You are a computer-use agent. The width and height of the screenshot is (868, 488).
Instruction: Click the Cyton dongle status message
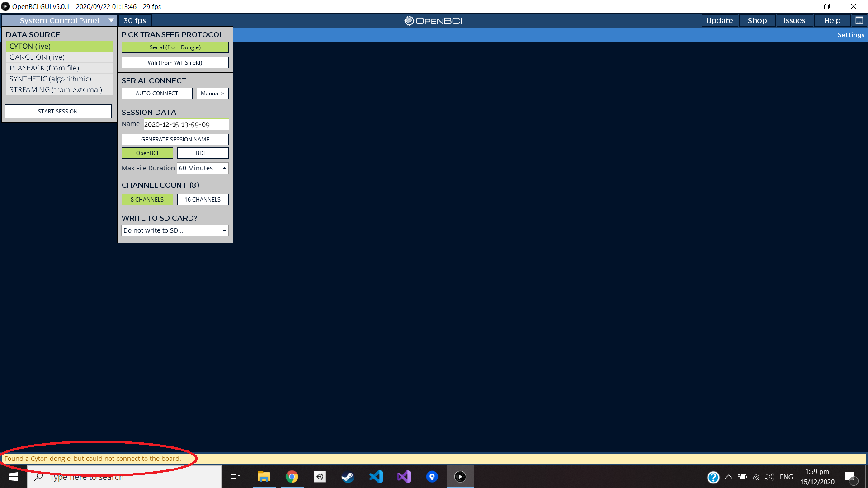click(x=93, y=459)
